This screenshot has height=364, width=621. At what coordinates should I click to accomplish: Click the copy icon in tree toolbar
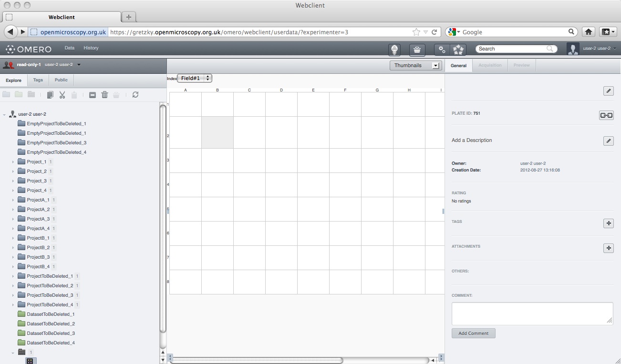50,95
